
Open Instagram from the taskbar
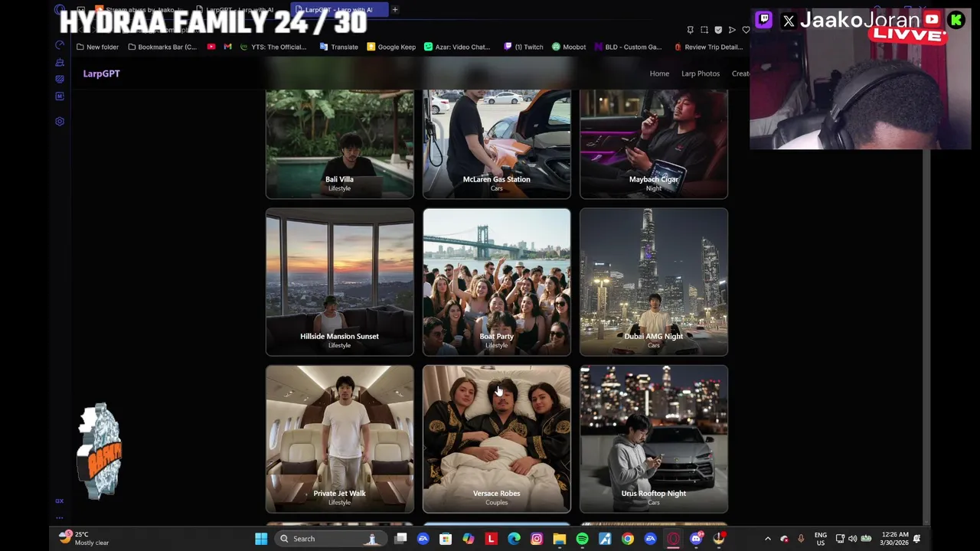click(537, 539)
